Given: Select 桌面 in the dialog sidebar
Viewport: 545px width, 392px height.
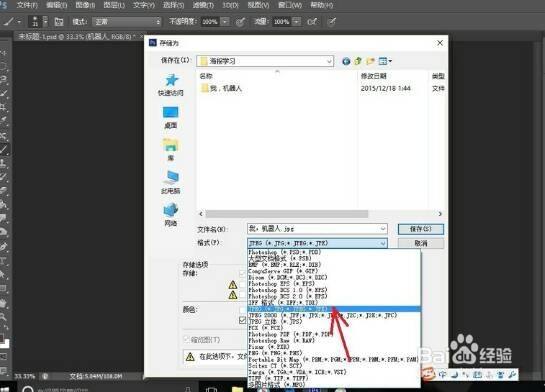Looking at the screenshot, I should (170, 117).
